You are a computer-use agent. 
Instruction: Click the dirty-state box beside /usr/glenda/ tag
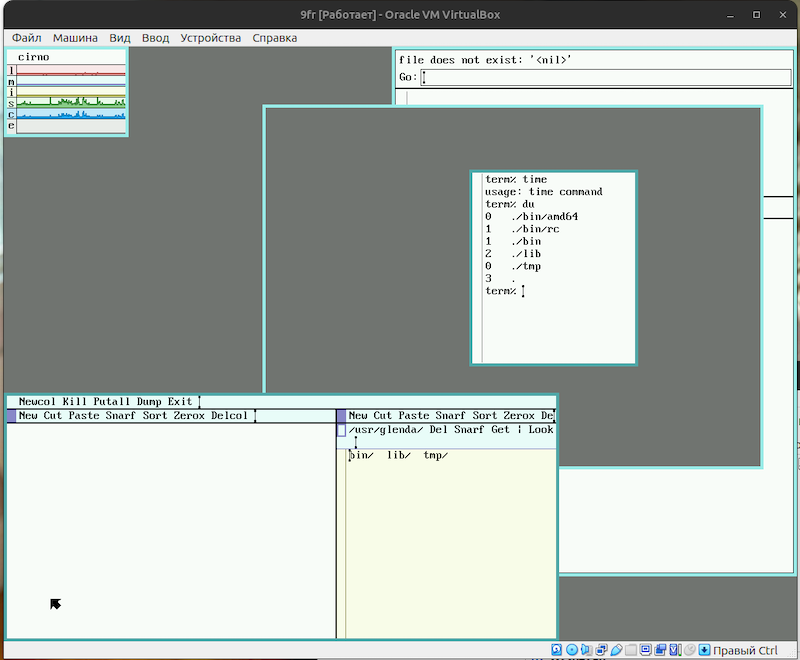341,430
